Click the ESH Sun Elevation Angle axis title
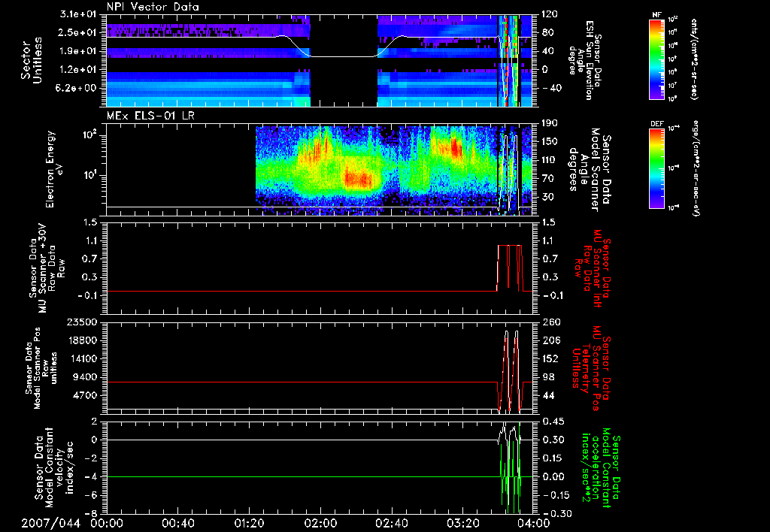 584,60
